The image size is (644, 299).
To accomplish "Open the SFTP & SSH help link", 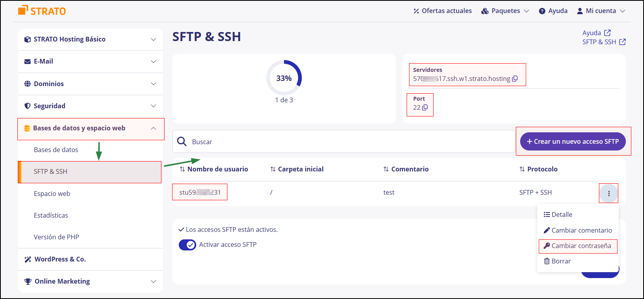I will 604,42.
